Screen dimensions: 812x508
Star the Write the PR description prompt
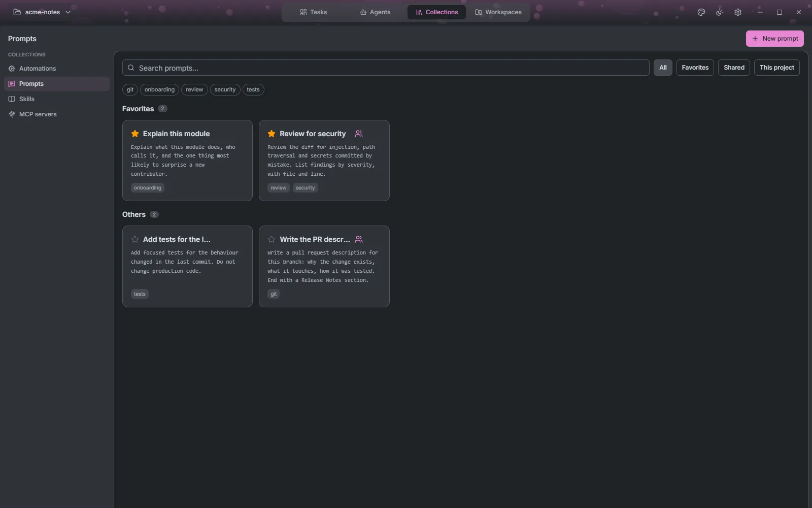(x=272, y=239)
